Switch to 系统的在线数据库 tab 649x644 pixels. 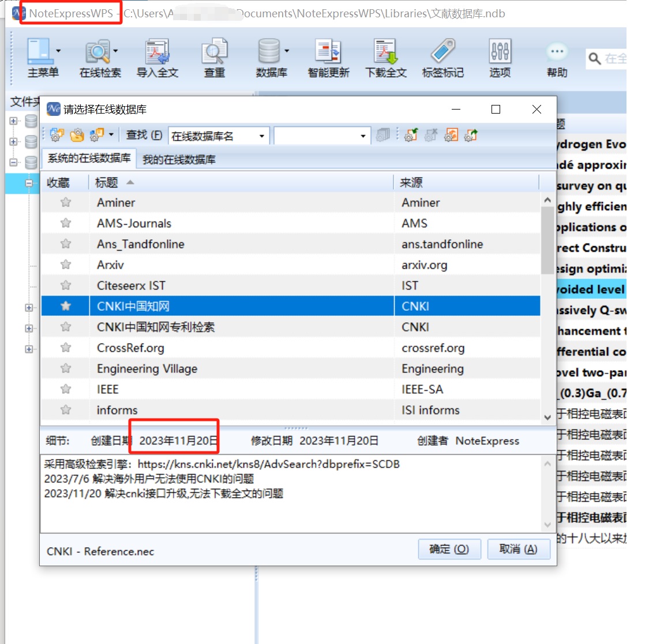click(x=89, y=159)
